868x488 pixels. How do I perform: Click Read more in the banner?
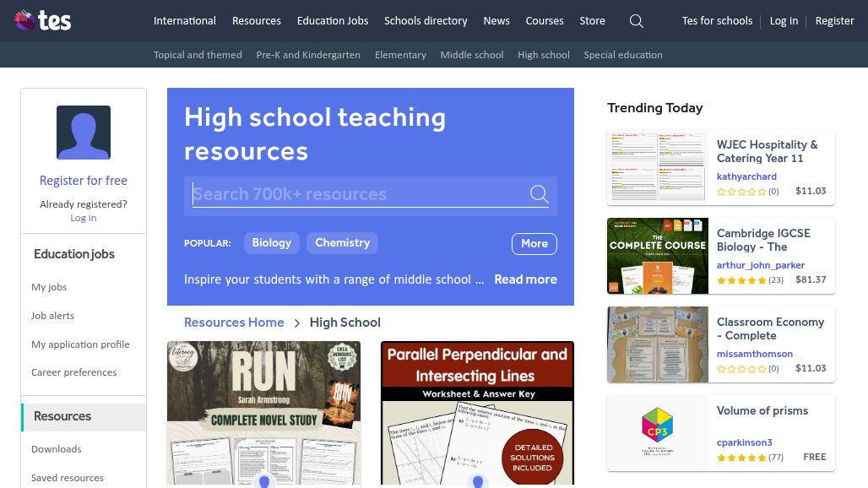click(x=525, y=279)
